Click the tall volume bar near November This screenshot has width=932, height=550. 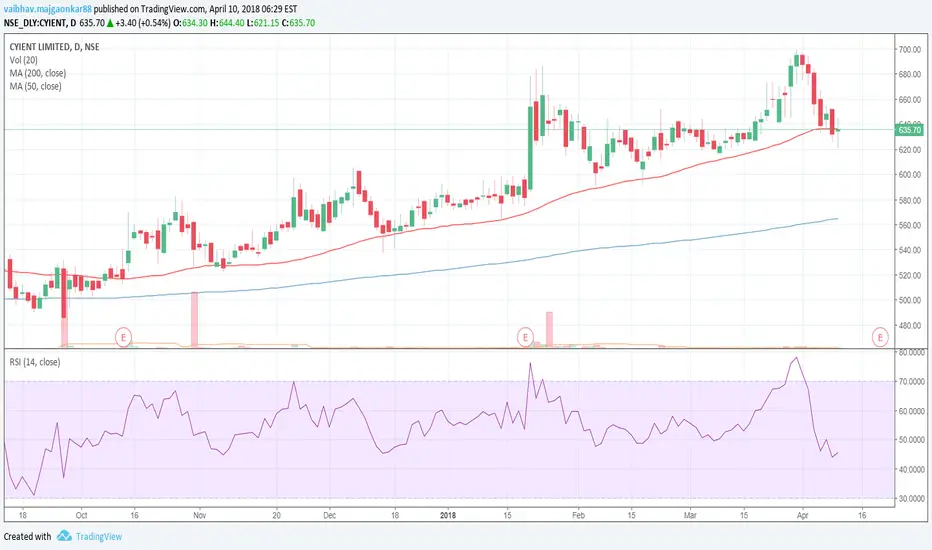point(194,319)
